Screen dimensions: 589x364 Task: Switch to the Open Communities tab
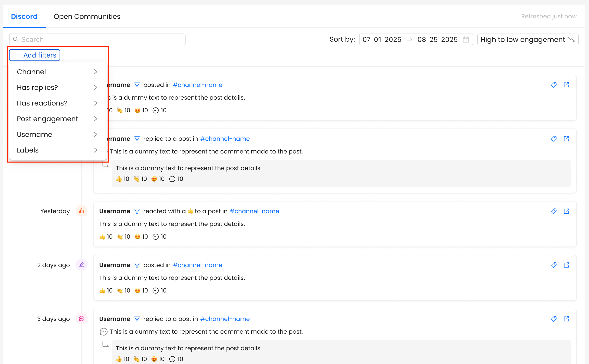(x=87, y=16)
